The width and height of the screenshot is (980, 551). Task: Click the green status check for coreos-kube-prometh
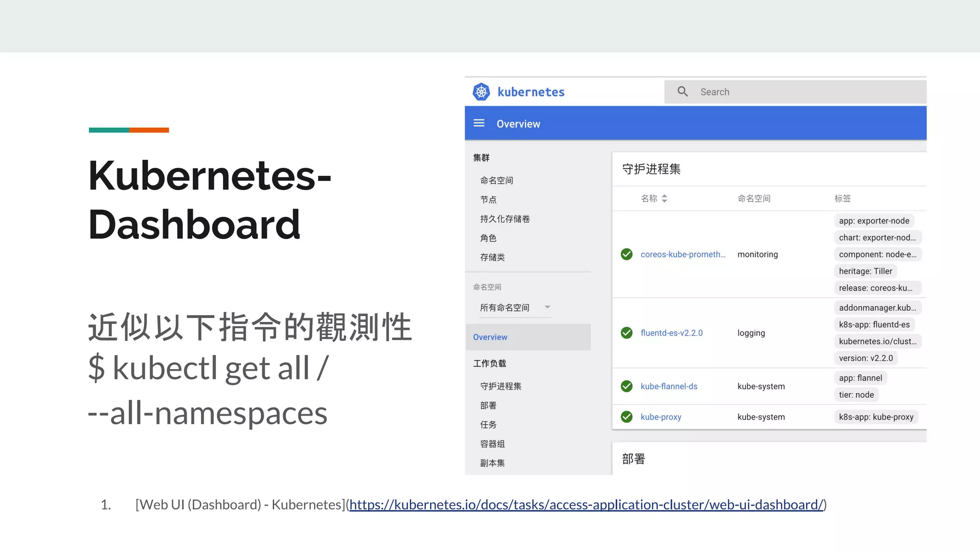pos(626,254)
